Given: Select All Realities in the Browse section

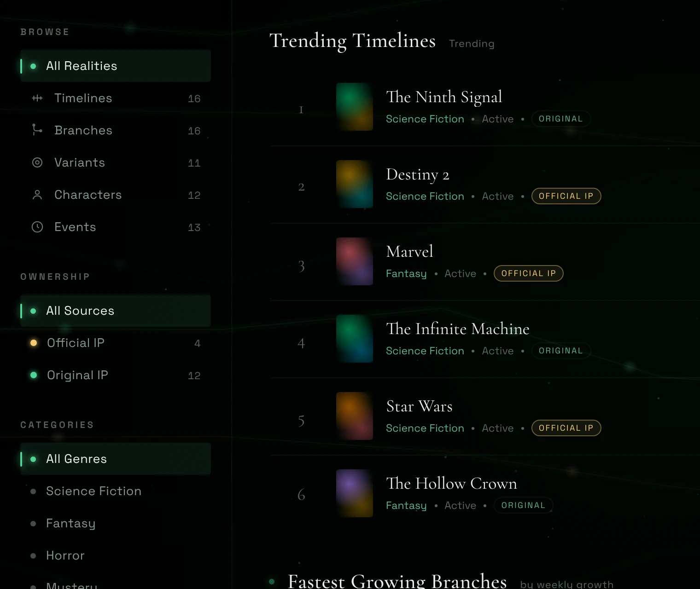Looking at the screenshot, I should pyautogui.click(x=116, y=66).
